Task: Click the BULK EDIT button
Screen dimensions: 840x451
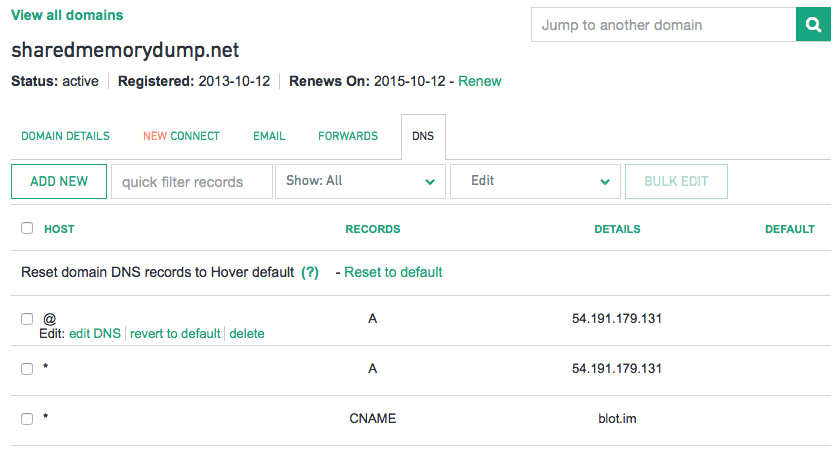Action: pos(676,181)
